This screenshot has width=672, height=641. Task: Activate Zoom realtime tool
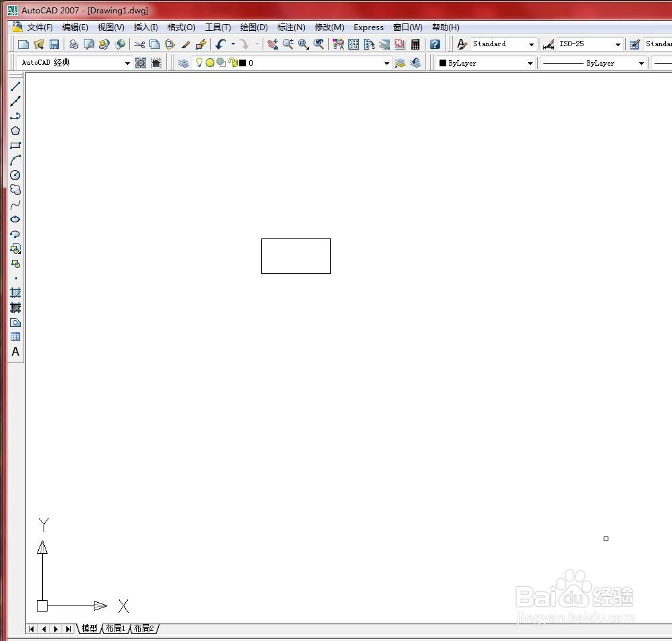(x=288, y=44)
